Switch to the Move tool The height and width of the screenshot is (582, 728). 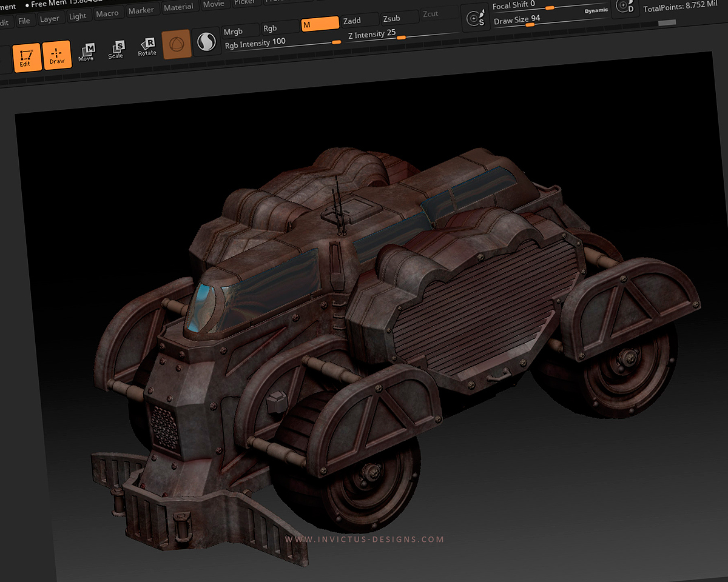86,52
